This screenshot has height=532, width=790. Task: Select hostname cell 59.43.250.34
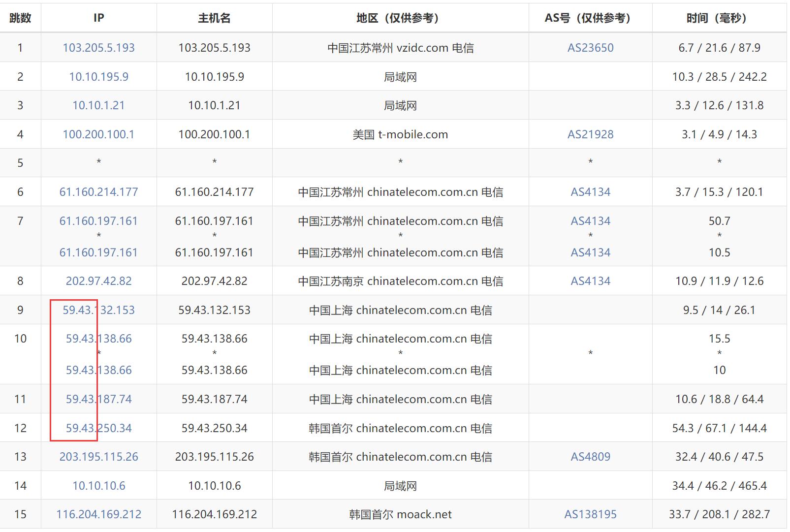coord(214,428)
